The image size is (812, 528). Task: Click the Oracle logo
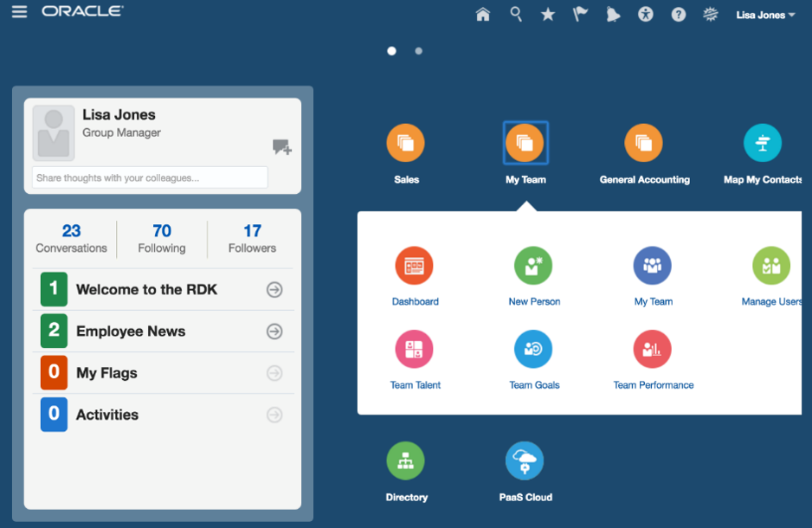click(82, 11)
